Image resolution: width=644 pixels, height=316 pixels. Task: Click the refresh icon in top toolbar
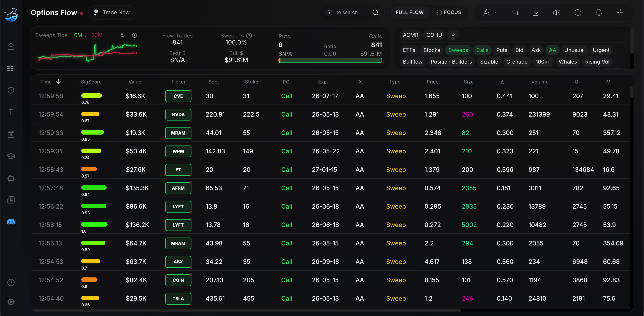[578, 12]
